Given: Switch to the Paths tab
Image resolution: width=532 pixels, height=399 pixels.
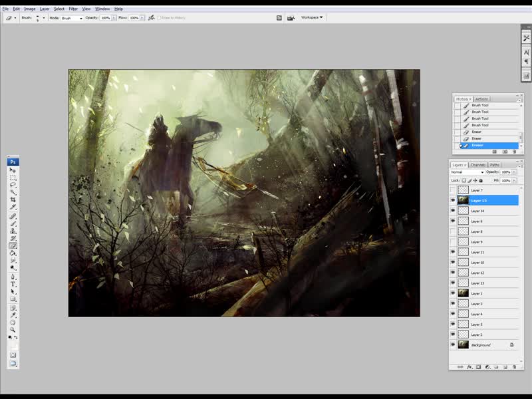Looking at the screenshot, I should (494, 165).
